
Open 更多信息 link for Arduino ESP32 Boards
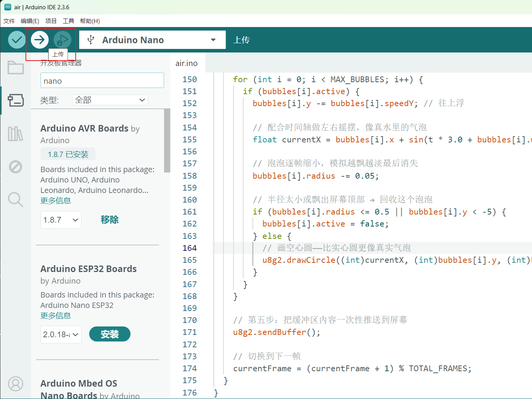56,316
